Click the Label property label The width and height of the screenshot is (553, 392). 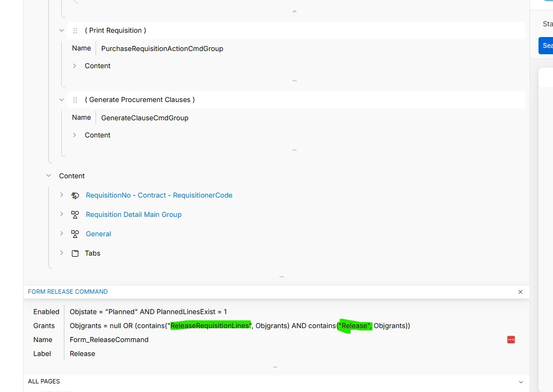(42, 353)
